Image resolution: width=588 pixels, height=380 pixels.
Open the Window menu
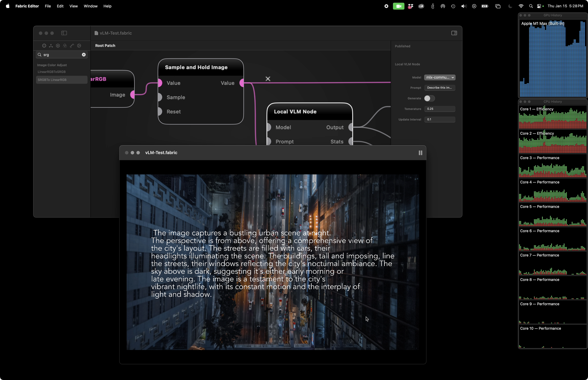(x=90, y=6)
